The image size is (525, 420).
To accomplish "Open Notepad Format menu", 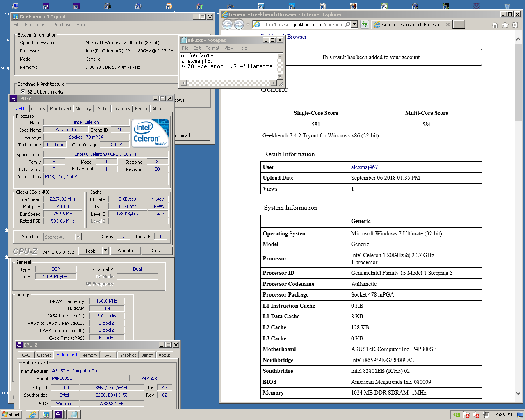I will tap(212, 48).
